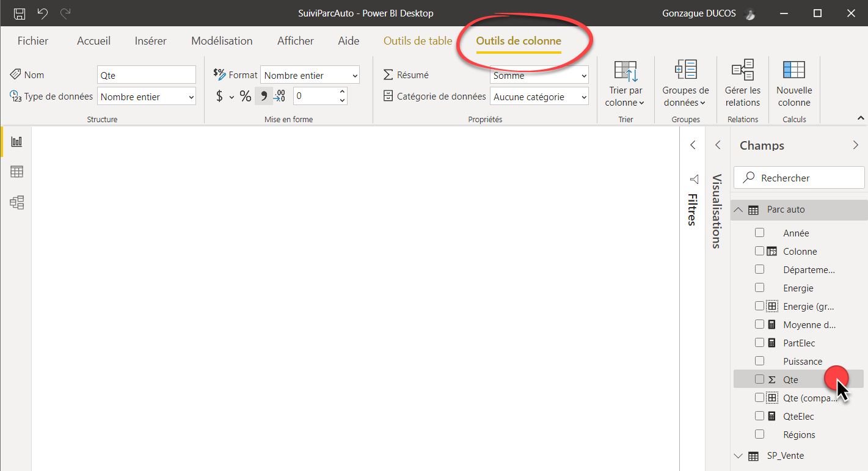
Task: Increase decimal places with up arrow
Action: point(342,92)
